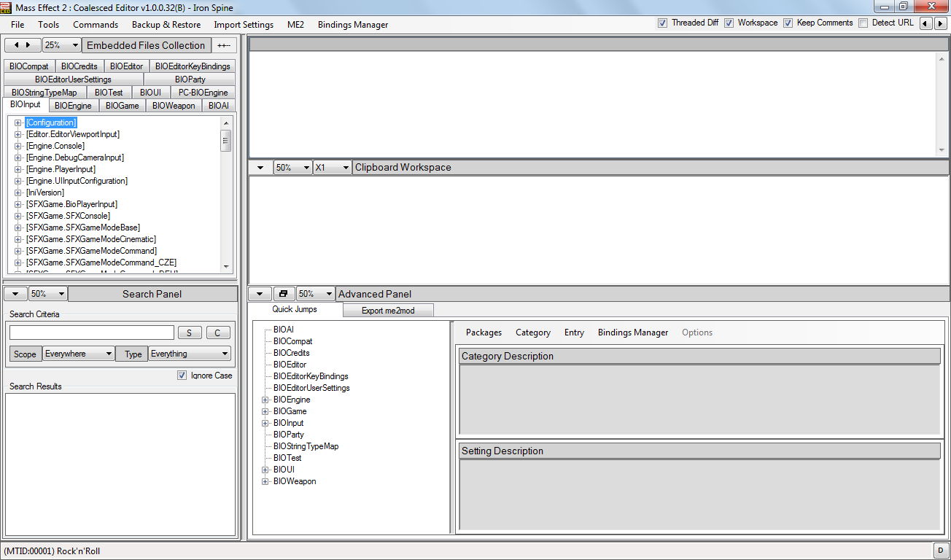Viewport: 951px width, 560px height.
Task: Click the D button in the status bar
Action: 941,551
